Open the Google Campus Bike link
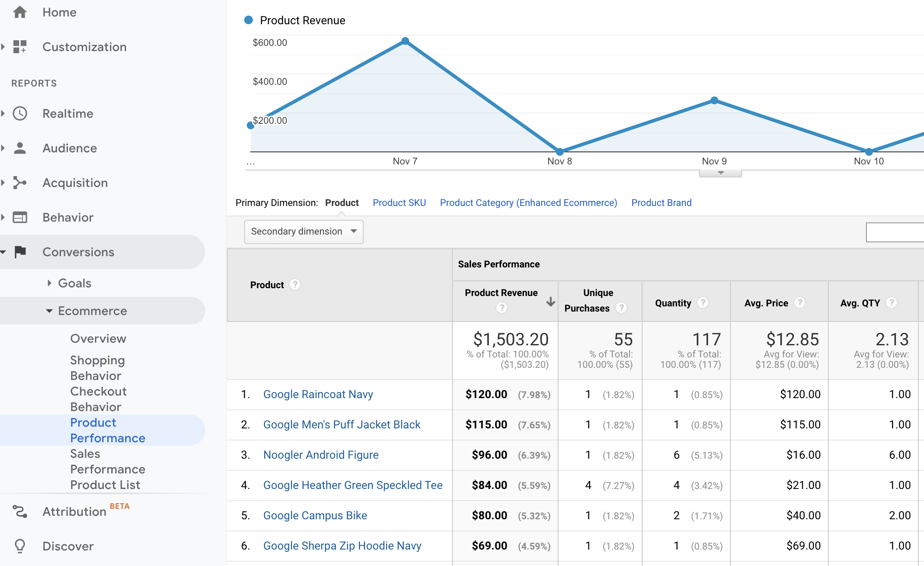924x566 pixels. pos(315,515)
